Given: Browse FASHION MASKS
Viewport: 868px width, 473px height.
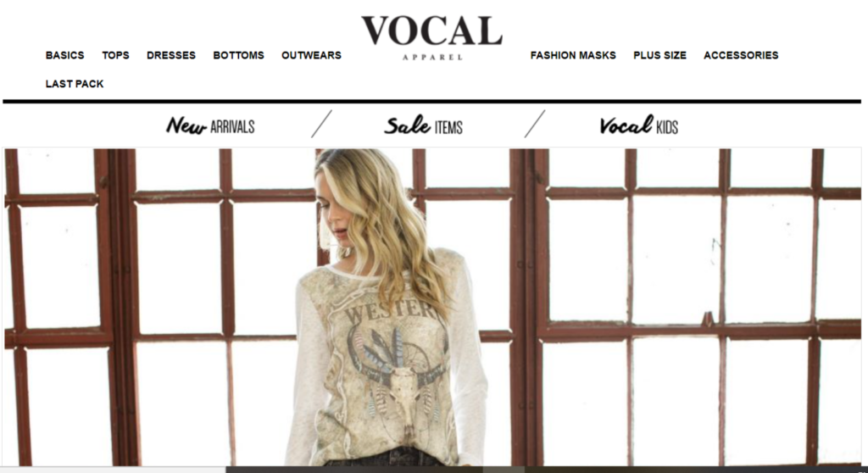Looking at the screenshot, I should (573, 55).
